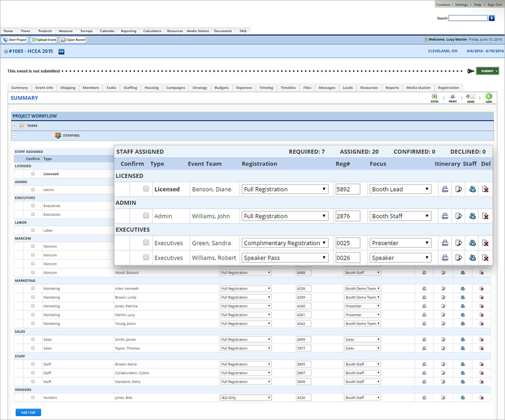Image resolution: width=505 pixels, height=420 pixels.
Task: View itinerary details for Williams, Robert
Action: pos(459,258)
